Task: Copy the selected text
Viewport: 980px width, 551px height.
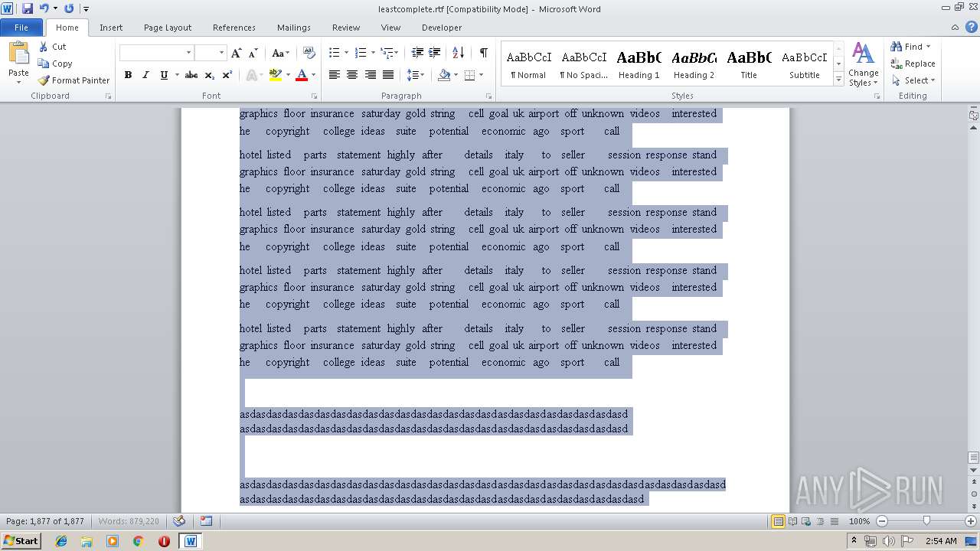Action: (55, 64)
